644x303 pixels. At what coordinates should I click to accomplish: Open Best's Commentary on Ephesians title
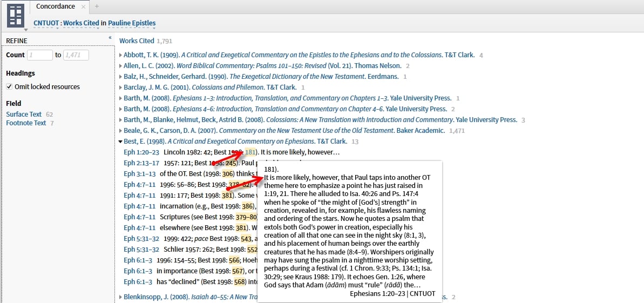pos(240,142)
